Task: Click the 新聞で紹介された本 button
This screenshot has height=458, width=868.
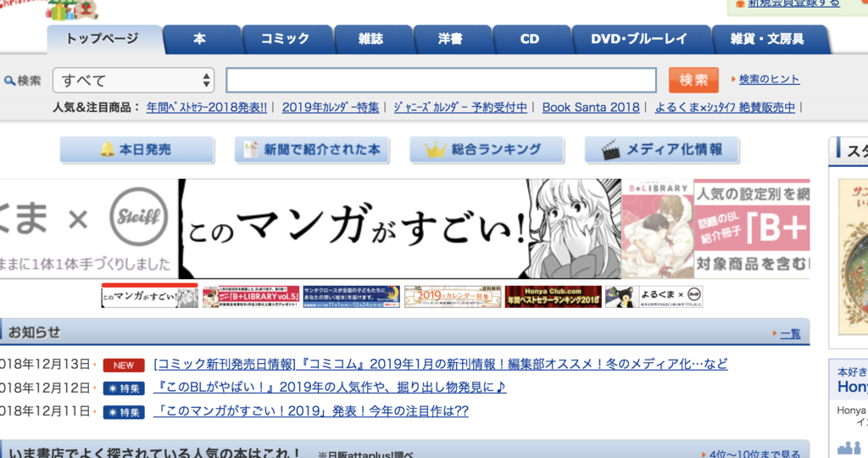Action: (x=312, y=149)
